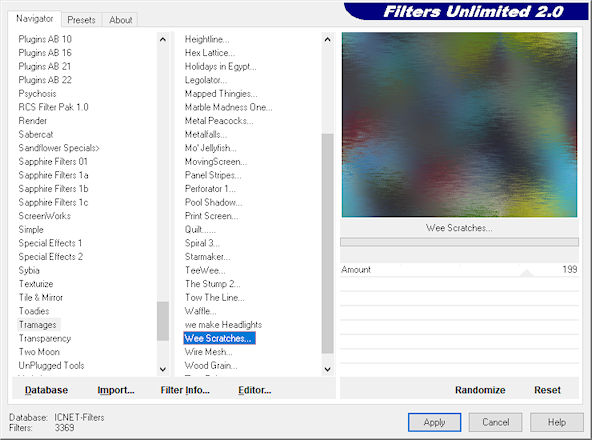Select UnPlugged Tools category
The height and width of the screenshot is (440, 592).
pos(51,365)
